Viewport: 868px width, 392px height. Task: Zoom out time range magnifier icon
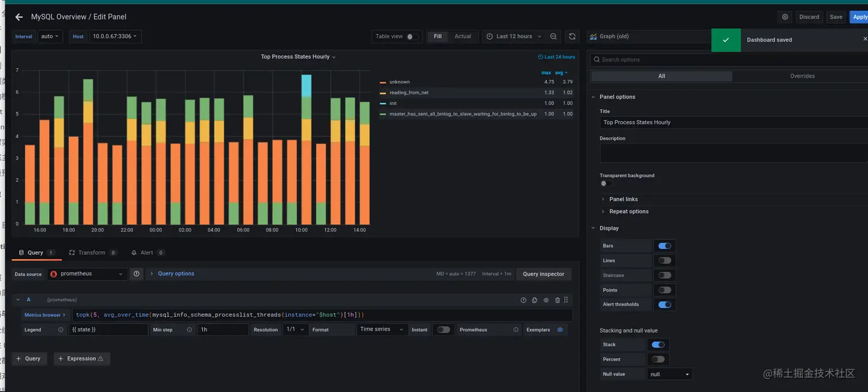pos(553,36)
